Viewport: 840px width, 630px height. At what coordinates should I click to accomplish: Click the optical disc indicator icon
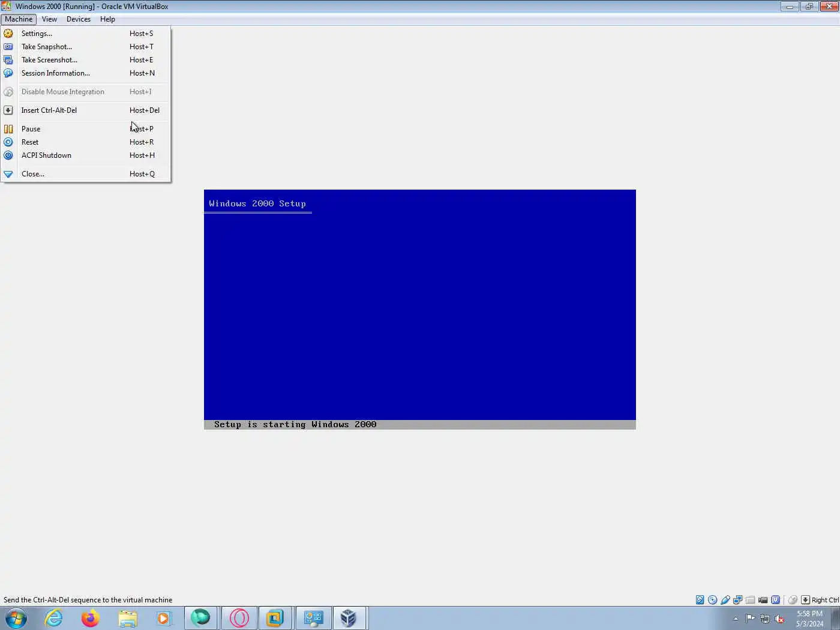pyautogui.click(x=712, y=600)
